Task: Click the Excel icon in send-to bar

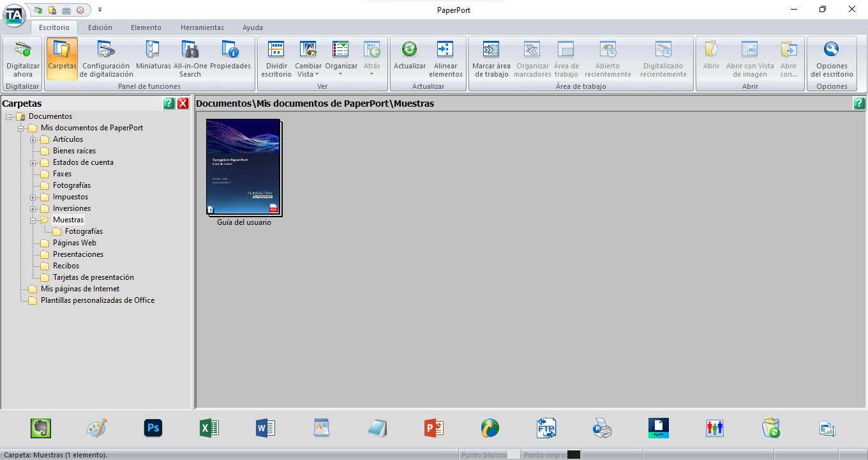Action: click(x=209, y=428)
